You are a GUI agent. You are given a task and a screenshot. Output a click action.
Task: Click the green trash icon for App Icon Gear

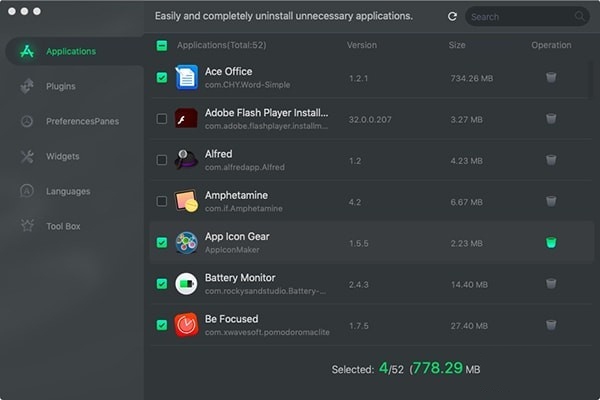(x=551, y=242)
